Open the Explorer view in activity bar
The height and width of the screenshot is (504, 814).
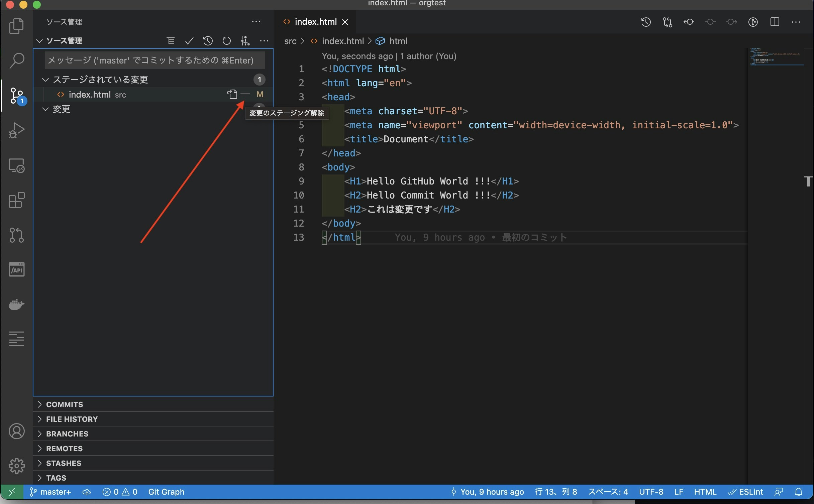pos(16,26)
